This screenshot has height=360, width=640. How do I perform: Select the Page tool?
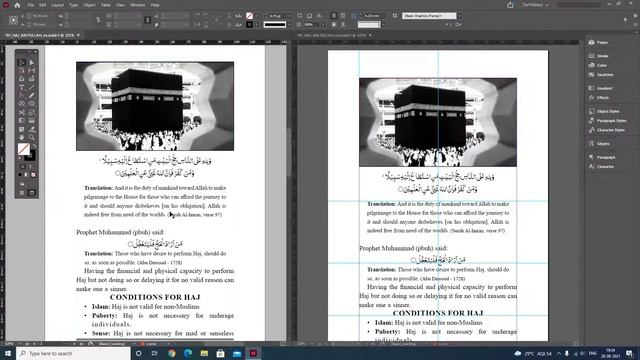tap(22, 71)
